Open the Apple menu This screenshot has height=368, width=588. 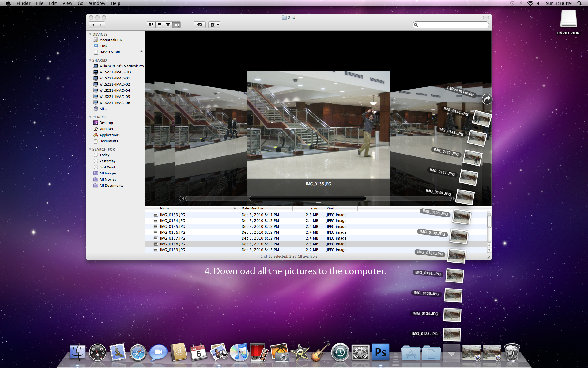tap(8, 3)
